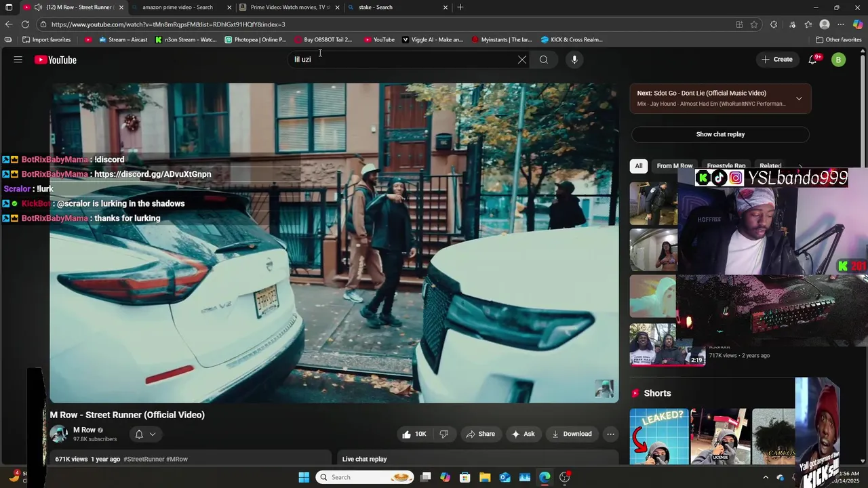Image resolution: width=868 pixels, height=488 pixels.
Task: Click the lil uzi search input field
Action: 400,60
